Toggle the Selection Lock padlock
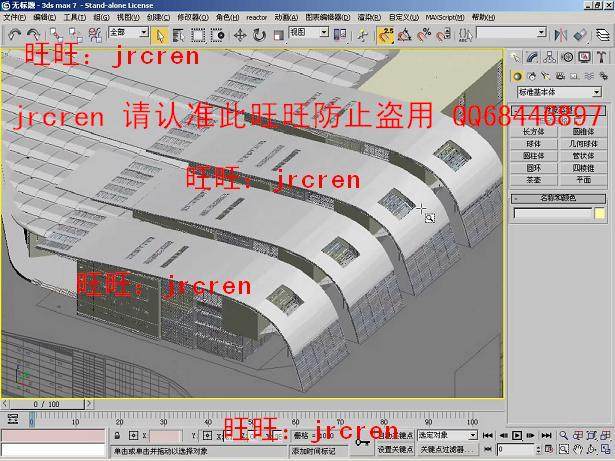This screenshot has height=461, width=615. coord(117,435)
